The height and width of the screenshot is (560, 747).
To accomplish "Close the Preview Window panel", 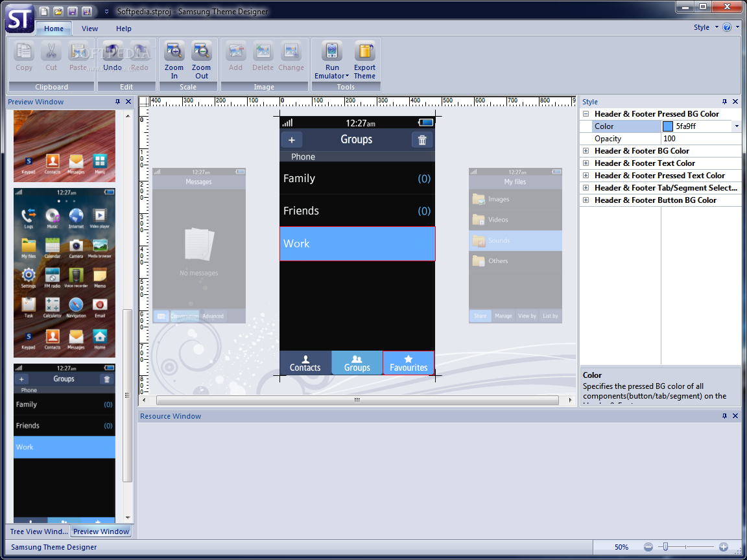I will pos(128,101).
